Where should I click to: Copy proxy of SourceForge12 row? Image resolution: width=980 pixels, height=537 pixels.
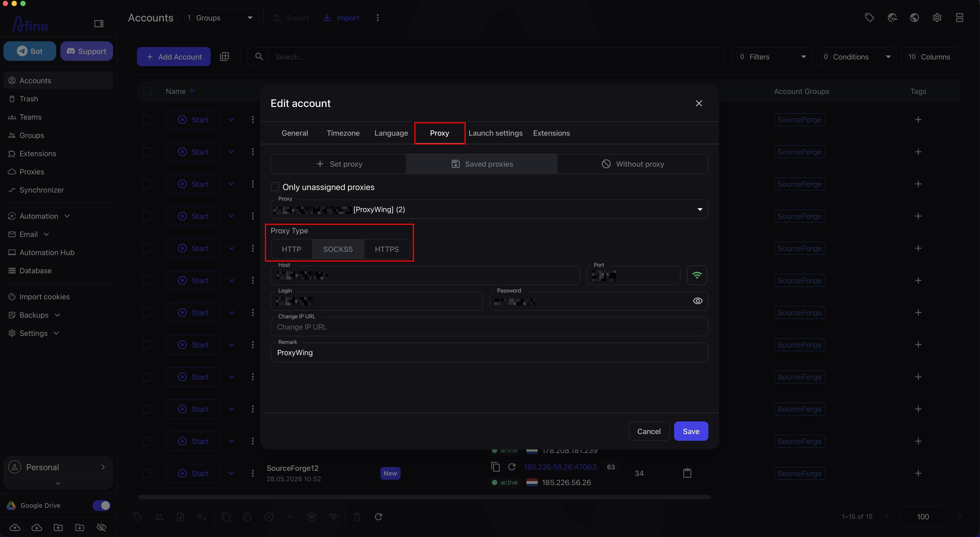click(495, 467)
